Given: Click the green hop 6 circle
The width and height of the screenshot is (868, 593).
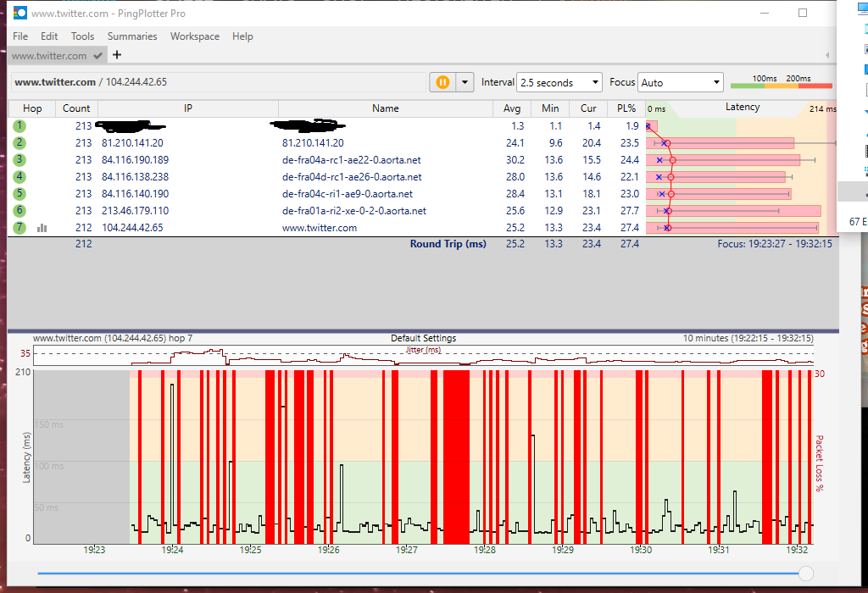Looking at the screenshot, I should point(19,211).
